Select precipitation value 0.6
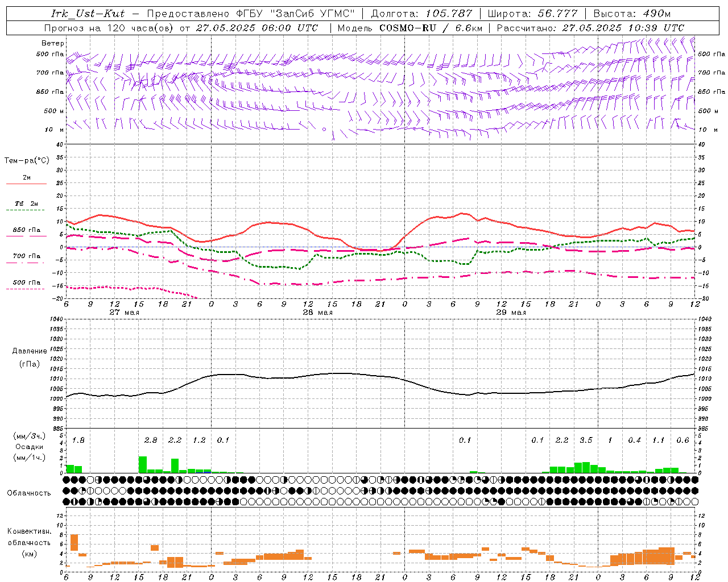 (x=682, y=440)
